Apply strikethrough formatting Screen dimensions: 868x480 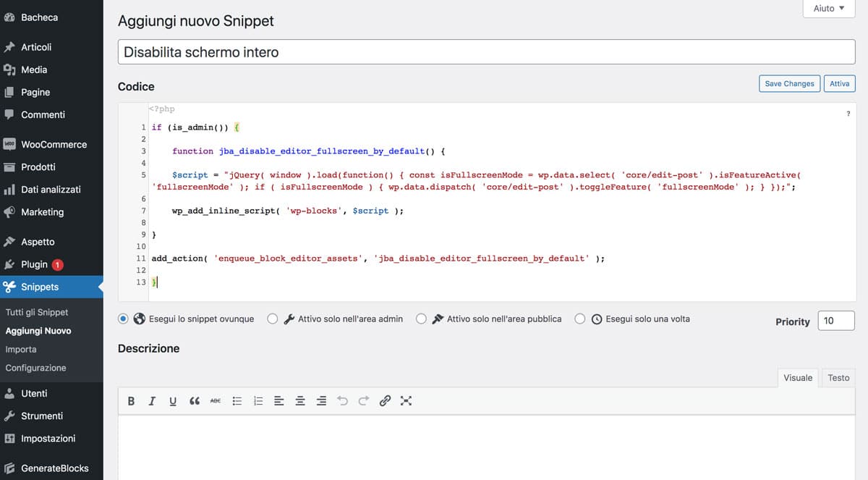(x=216, y=400)
